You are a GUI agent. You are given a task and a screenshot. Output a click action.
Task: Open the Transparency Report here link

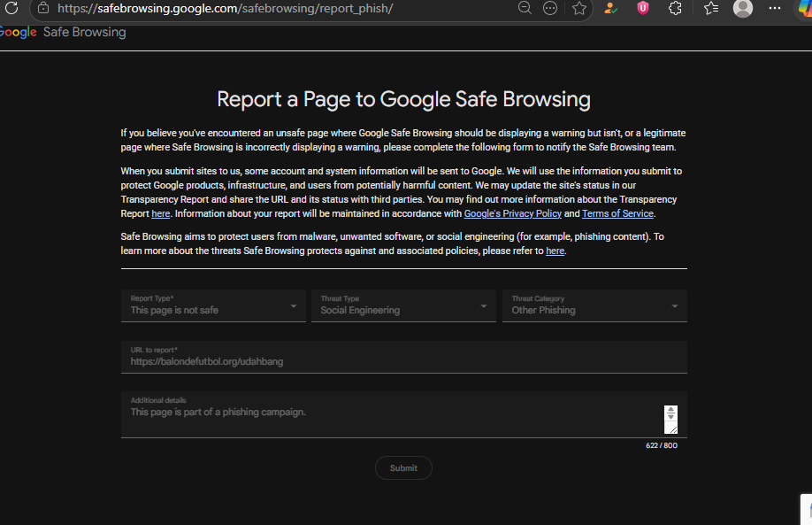tap(160, 213)
